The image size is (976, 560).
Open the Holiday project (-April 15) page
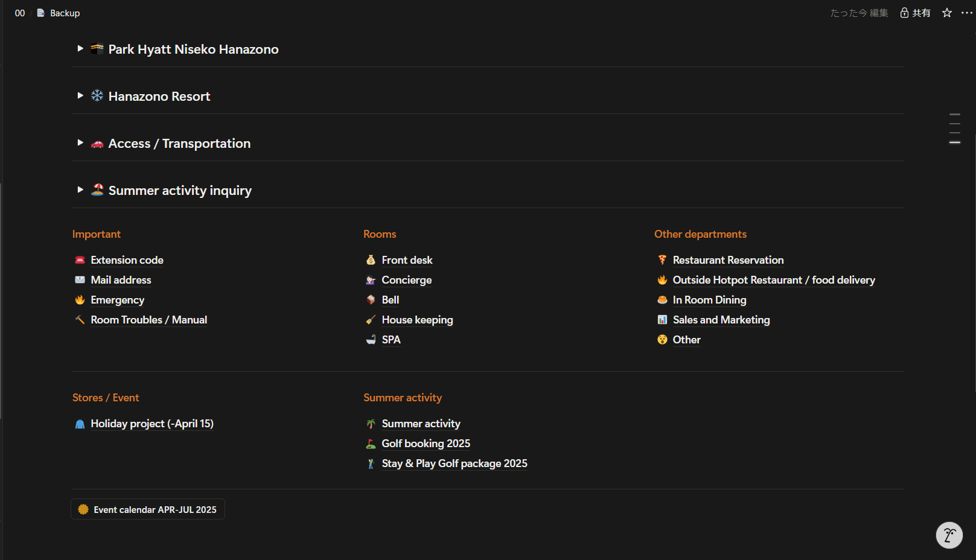point(152,424)
